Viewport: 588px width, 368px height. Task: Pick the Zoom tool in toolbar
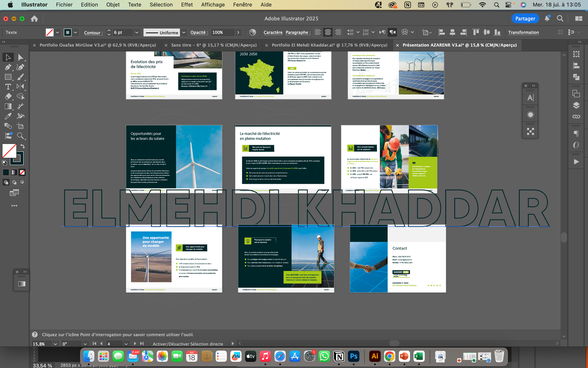[21, 136]
